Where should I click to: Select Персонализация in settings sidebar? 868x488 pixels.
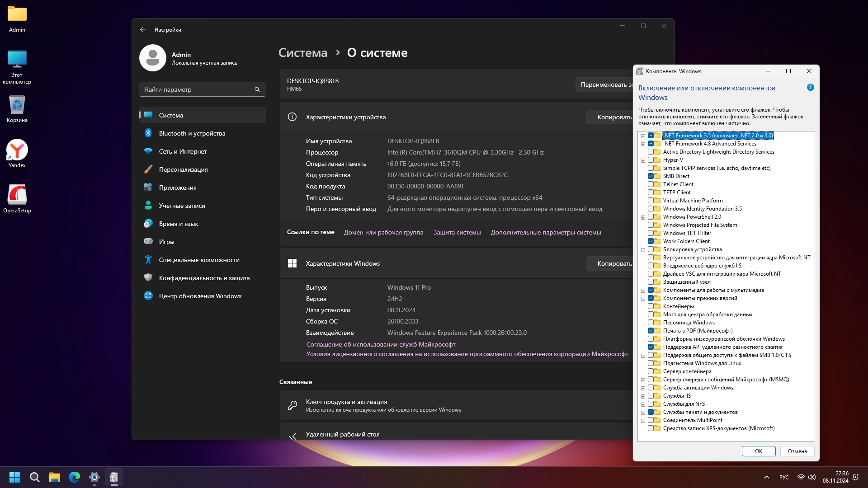(183, 169)
